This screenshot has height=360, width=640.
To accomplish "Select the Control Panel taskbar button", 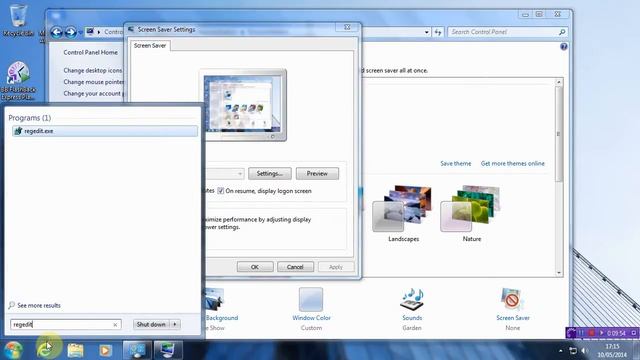I will pos(137,350).
